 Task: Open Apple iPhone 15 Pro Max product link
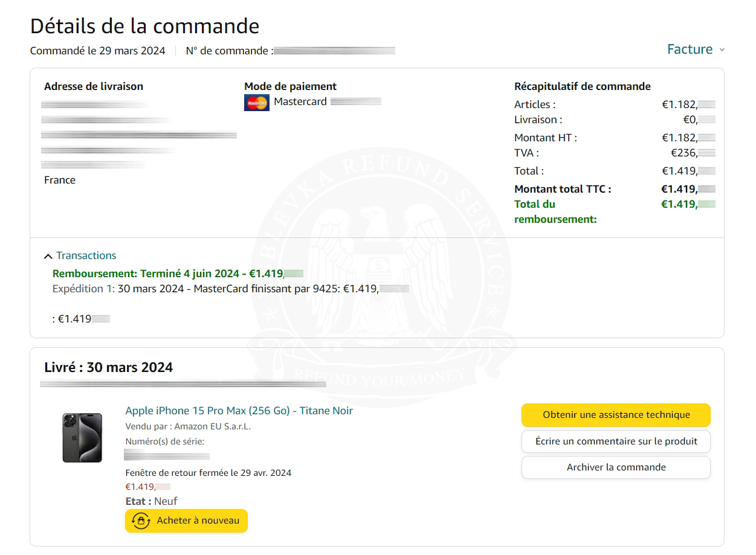[239, 411]
